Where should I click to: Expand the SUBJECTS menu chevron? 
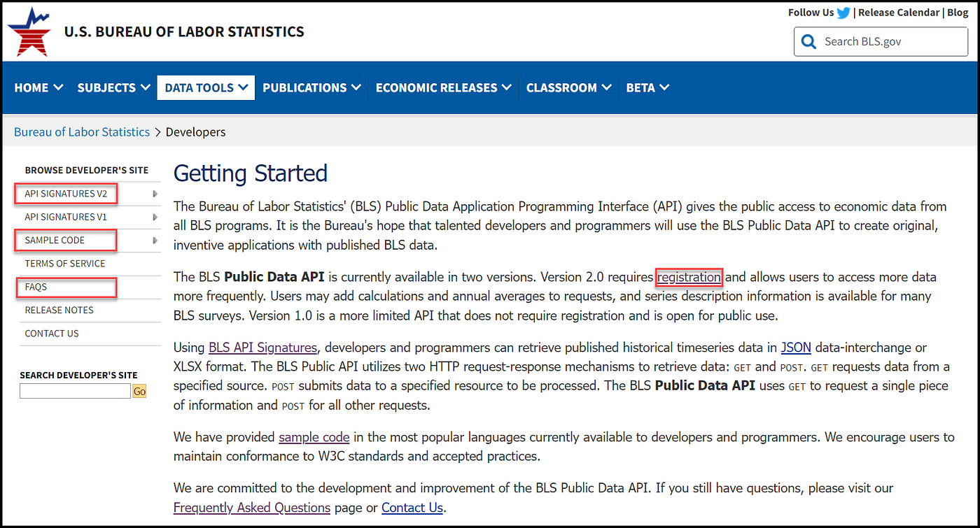[x=146, y=87]
